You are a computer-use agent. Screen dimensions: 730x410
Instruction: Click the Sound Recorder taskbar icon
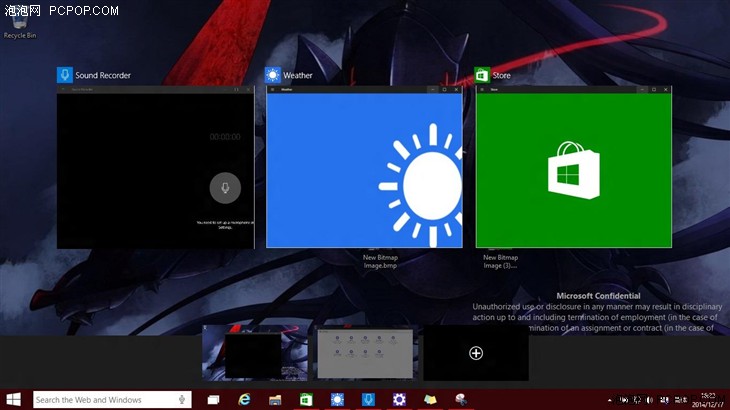[x=368, y=400]
